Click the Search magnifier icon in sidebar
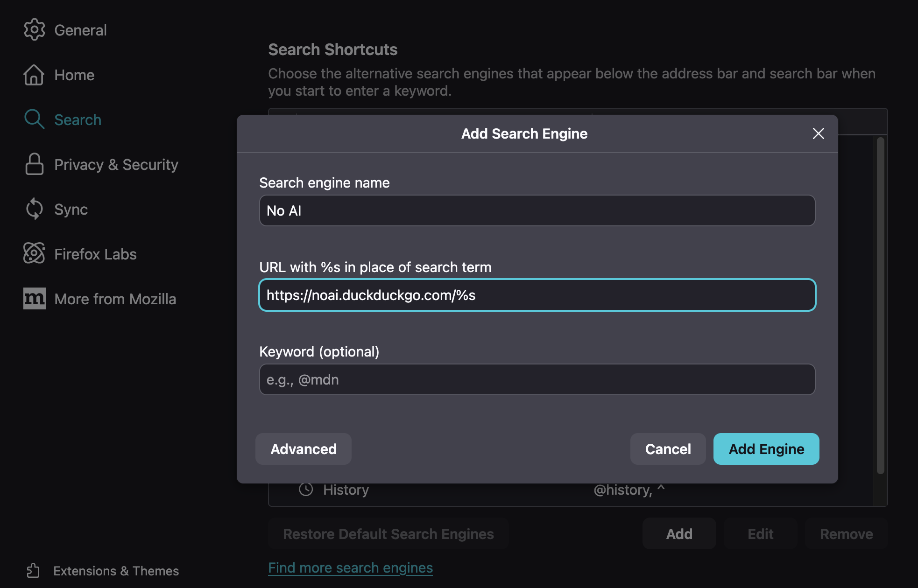The height and width of the screenshot is (588, 918). [x=34, y=119]
